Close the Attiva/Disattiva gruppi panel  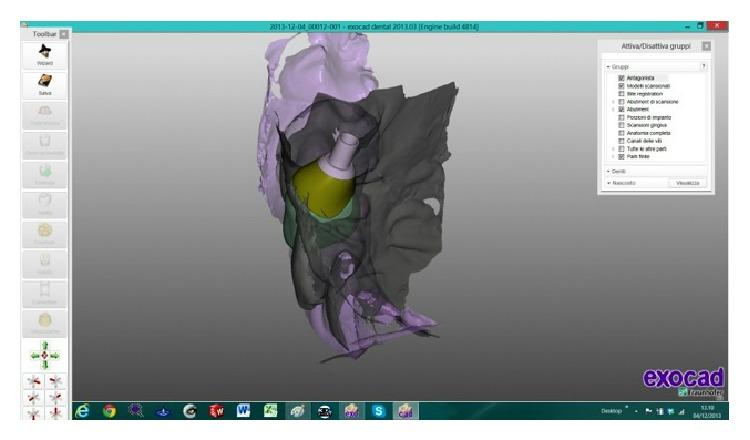pos(706,46)
